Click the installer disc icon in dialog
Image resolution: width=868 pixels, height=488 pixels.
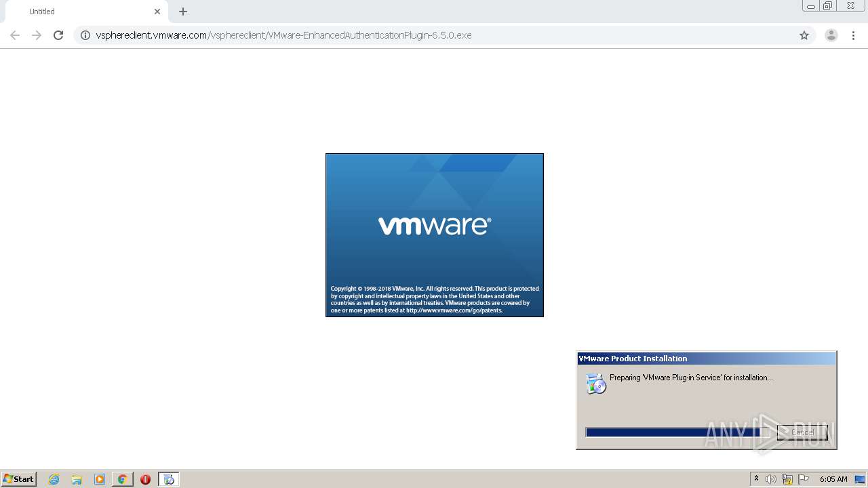[596, 384]
